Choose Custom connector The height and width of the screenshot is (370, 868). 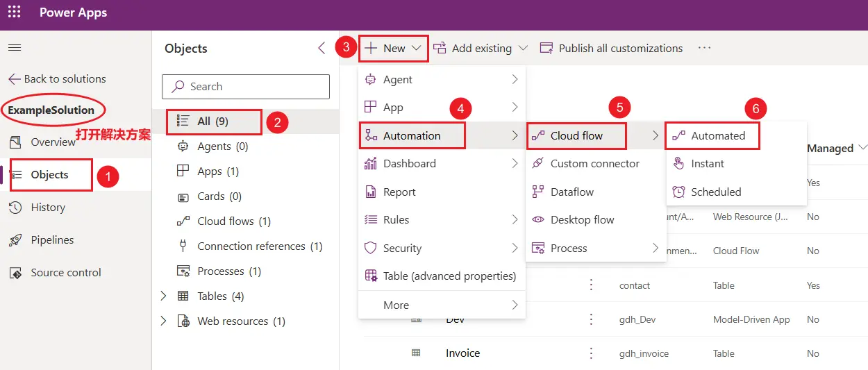(x=596, y=164)
